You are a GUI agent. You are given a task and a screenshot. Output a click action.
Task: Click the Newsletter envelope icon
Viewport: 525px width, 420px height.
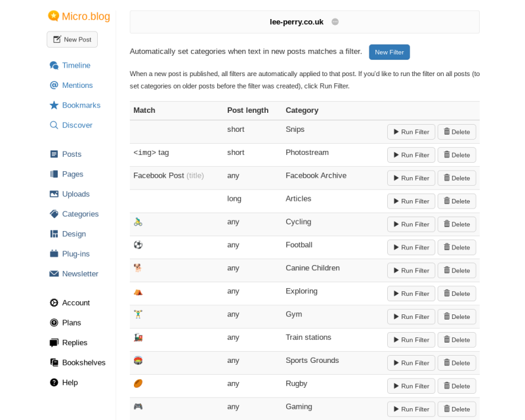(54, 274)
